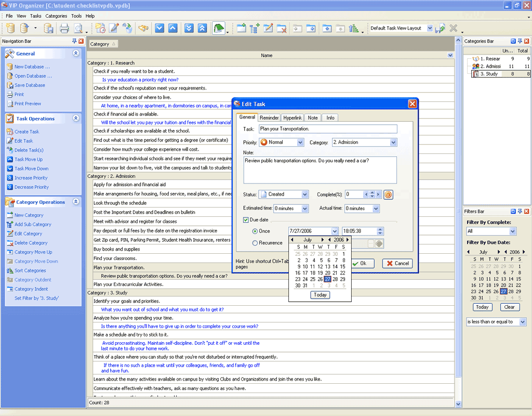532x416 pixels.
Task: Go to next month in due date popup calendar
Action: click(323, 240)
